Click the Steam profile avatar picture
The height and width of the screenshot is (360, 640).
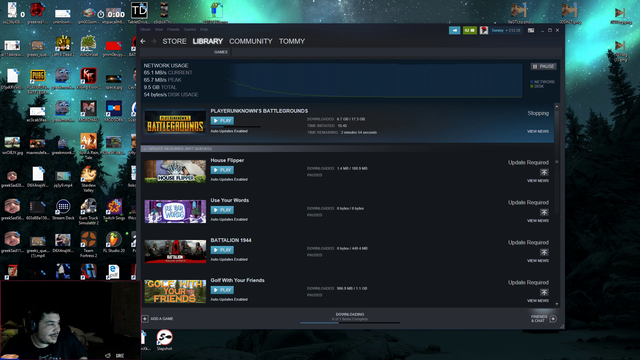coord(484,31)
